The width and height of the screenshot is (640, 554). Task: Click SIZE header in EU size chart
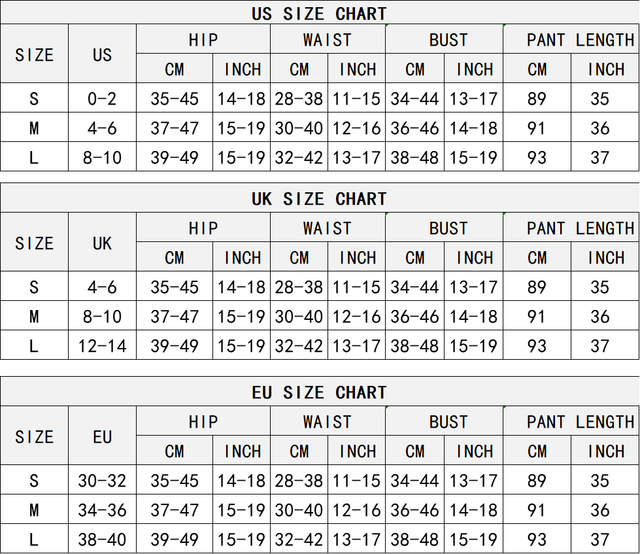pyautogui.click(x=34, y=437)
